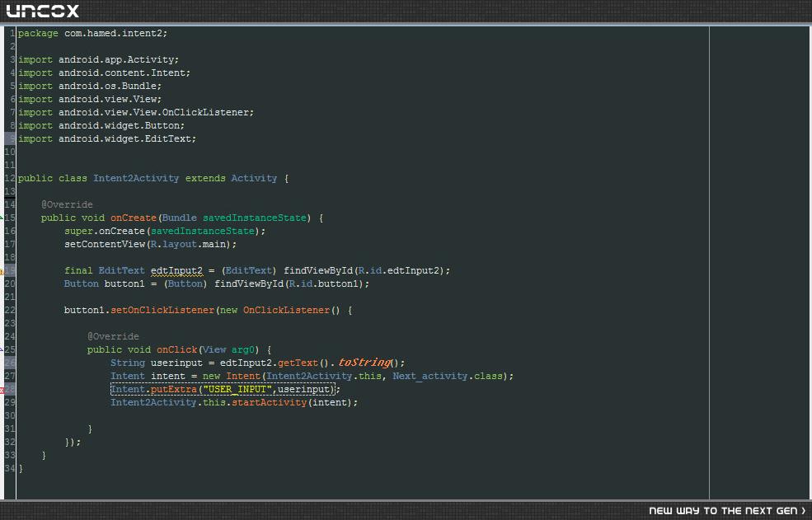Click line number 12 in the gutter
Viewport: 812px width, 520px height.
tap(10, 178)
